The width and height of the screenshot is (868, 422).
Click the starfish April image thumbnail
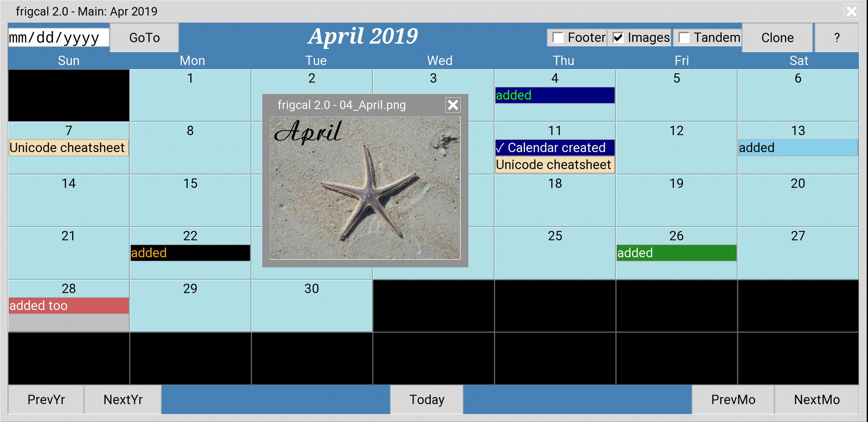tap(365, 188)
